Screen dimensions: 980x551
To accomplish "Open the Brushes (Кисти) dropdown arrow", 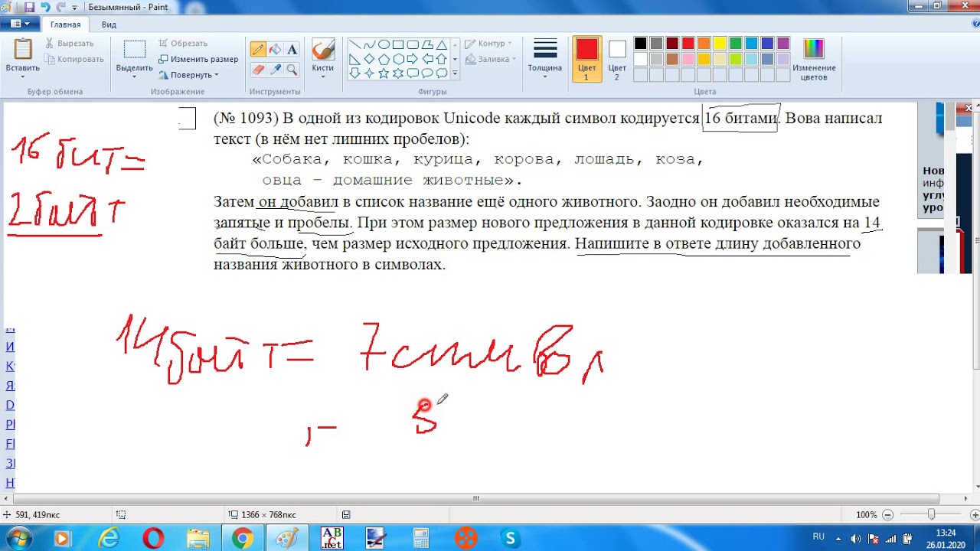I will click(x=323, y=77).
